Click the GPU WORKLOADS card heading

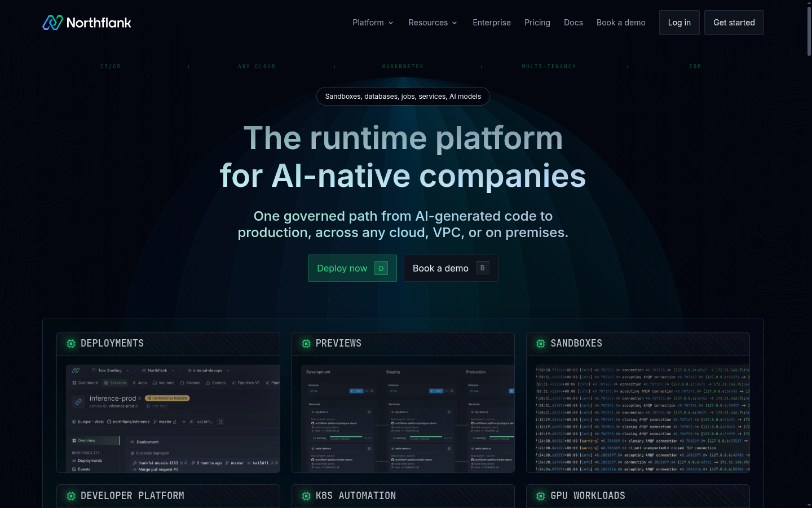pyautogui.click(x=588, y=496)
